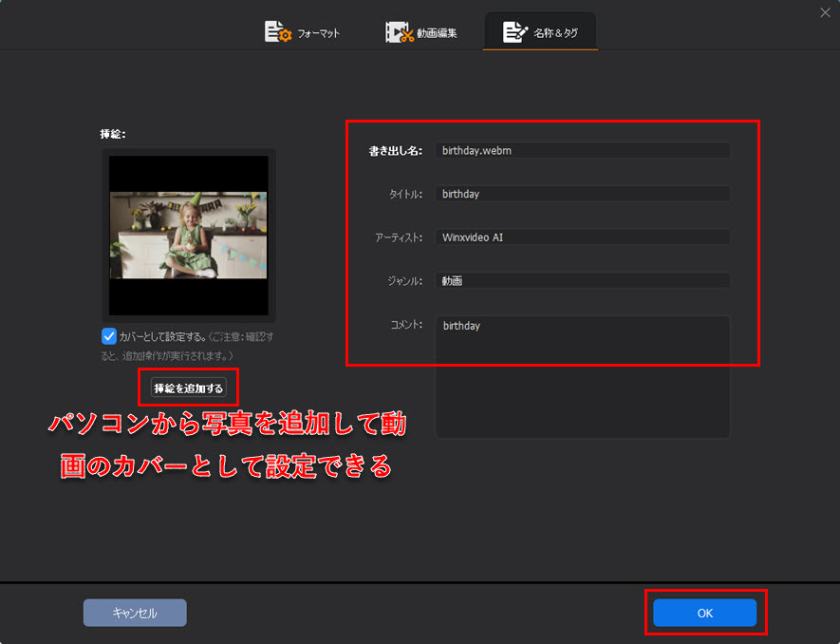Click the name and tag pencil icon
The image size is (840, 644).
click(x=514, y=32)
